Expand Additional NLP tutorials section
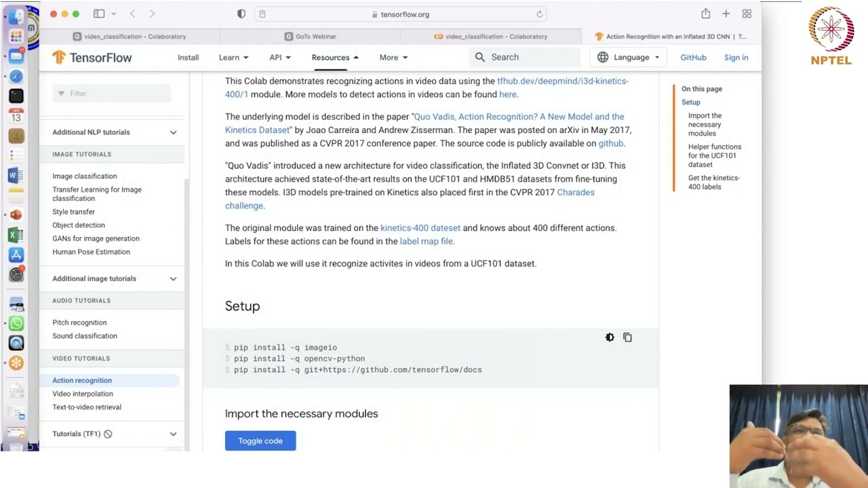 pyautogui.click(x=173, y=132)
